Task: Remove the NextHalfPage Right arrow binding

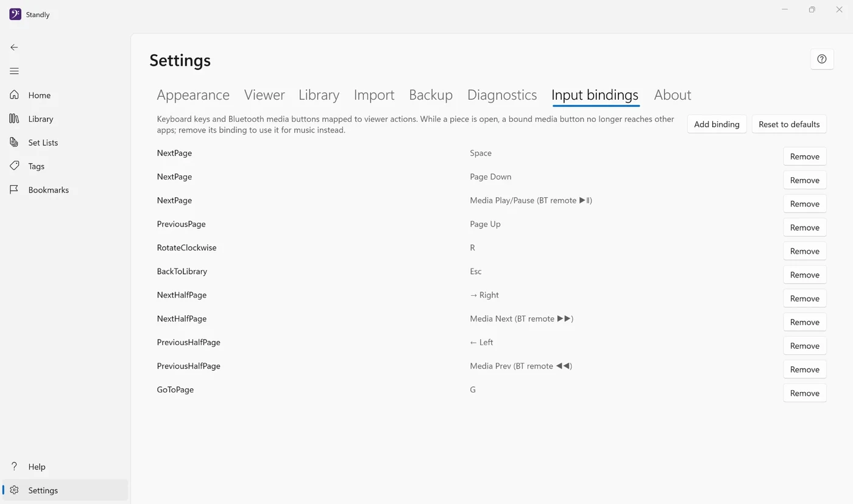Action: point(805,298)
